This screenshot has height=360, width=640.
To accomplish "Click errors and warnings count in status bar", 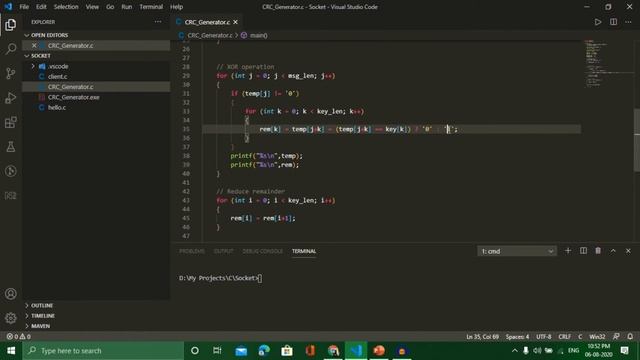I will [x=19, y=336].
